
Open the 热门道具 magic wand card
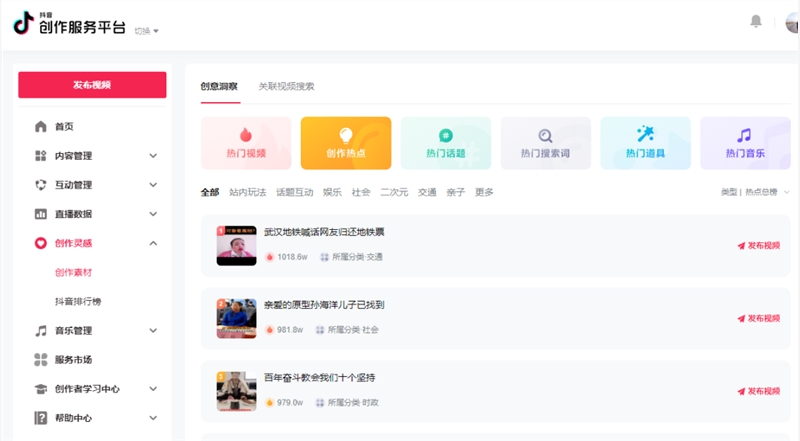pyautogui.click(x=645, y=143)
